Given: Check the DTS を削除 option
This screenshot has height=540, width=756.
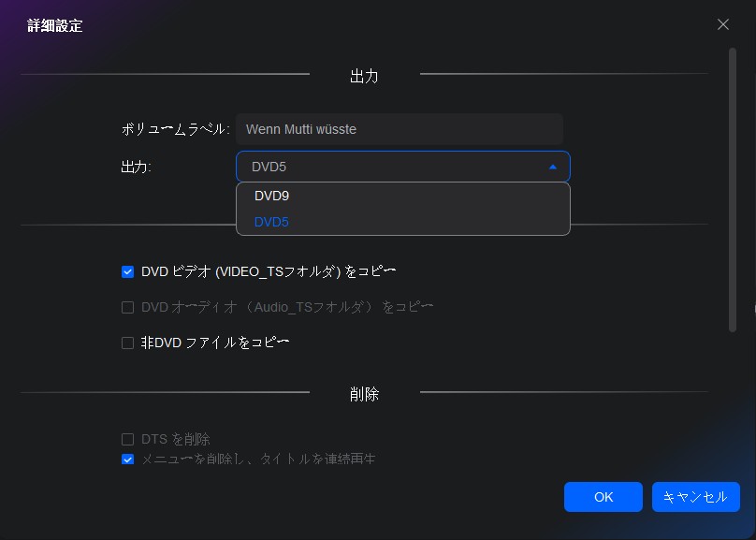Looking at the screenshot, I should [128, 439].
